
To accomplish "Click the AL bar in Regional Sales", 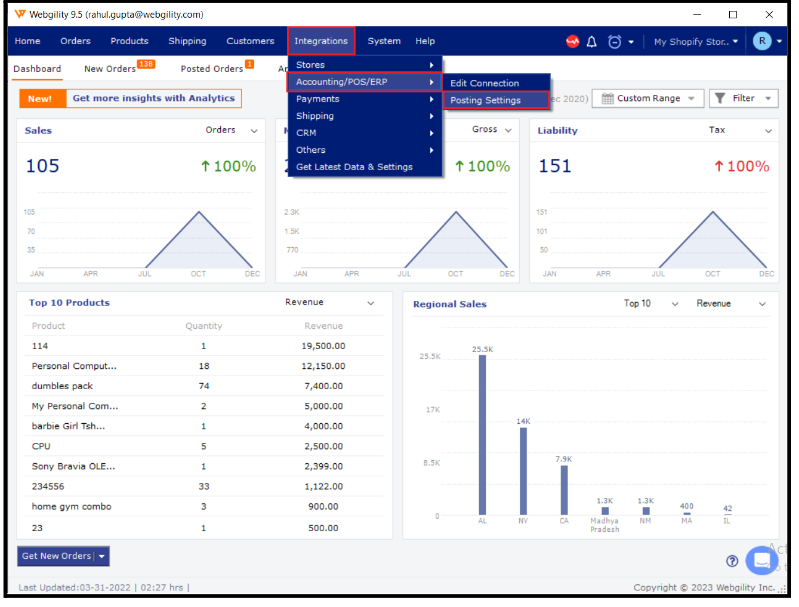I will click(x=482, y=436).
